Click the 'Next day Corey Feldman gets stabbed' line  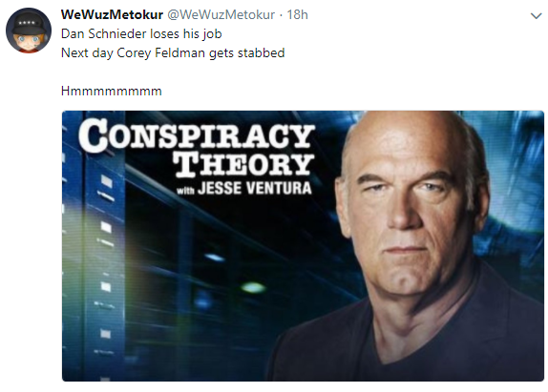pyautogui.click(x=173, y=53)
